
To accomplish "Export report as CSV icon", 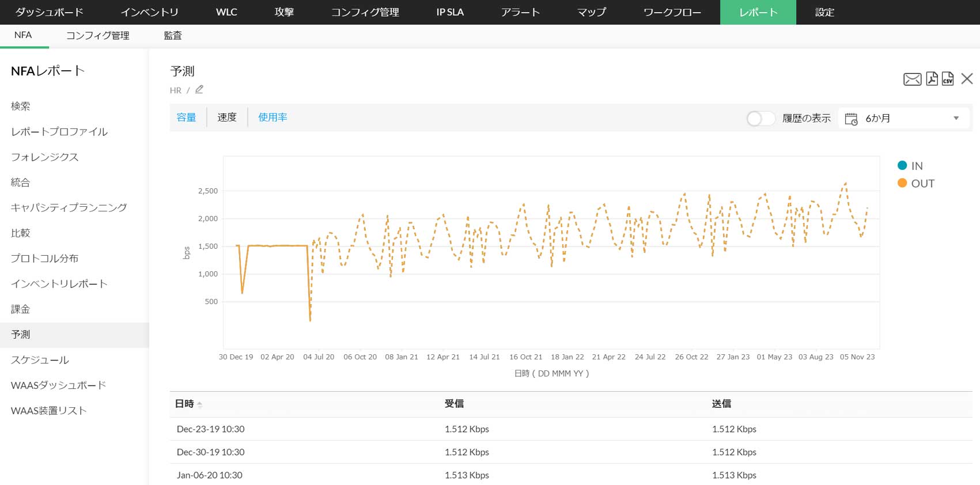I will (x=948, y=79).
